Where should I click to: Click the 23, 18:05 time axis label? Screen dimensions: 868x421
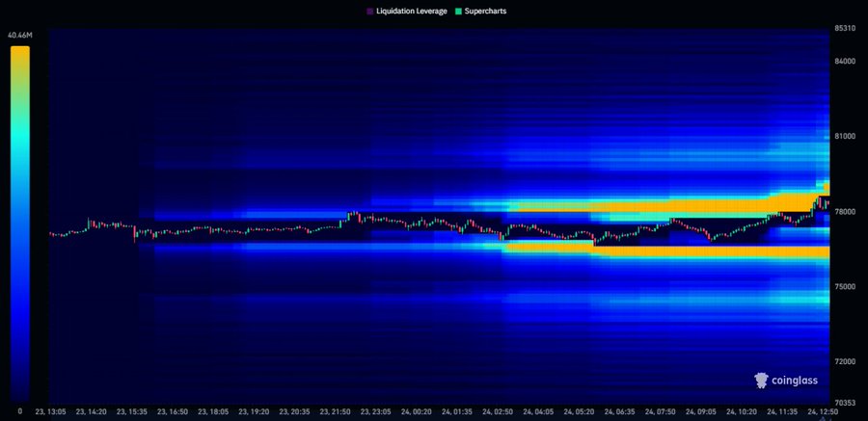[x=213, y=412]
